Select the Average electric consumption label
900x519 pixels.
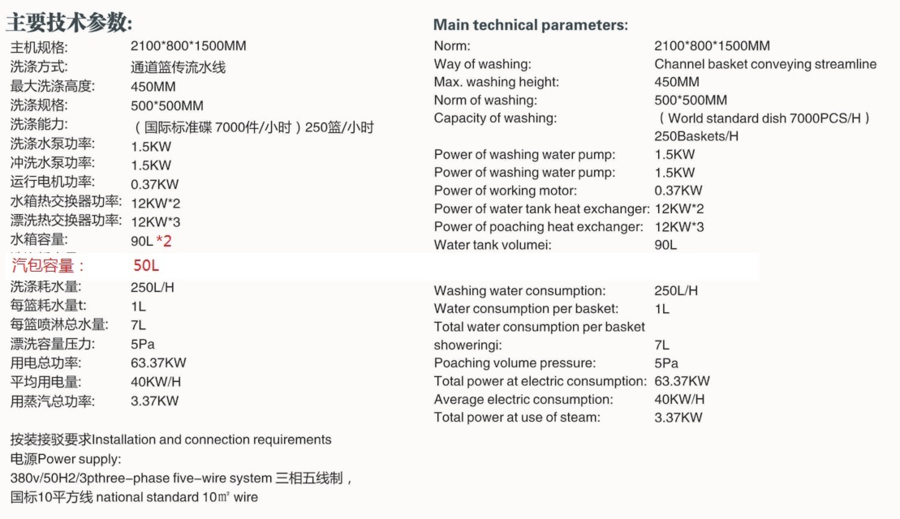[x=523, y=399]
